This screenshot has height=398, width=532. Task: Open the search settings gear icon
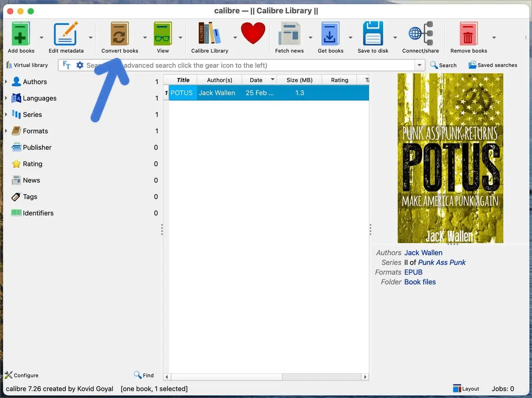pyautogui.click(x=80, y=65)
